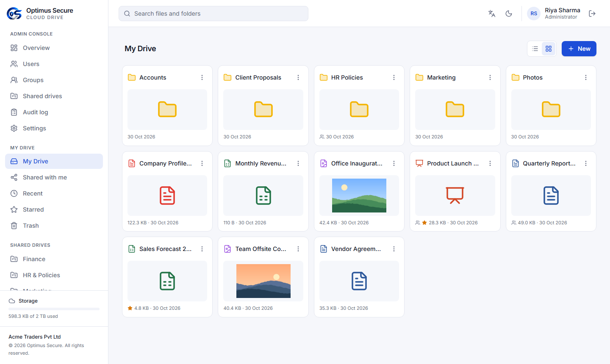This screenshot has width=610, height=364.
Task: Focus the Search files and folders field
Action: [x=213, y=14]
